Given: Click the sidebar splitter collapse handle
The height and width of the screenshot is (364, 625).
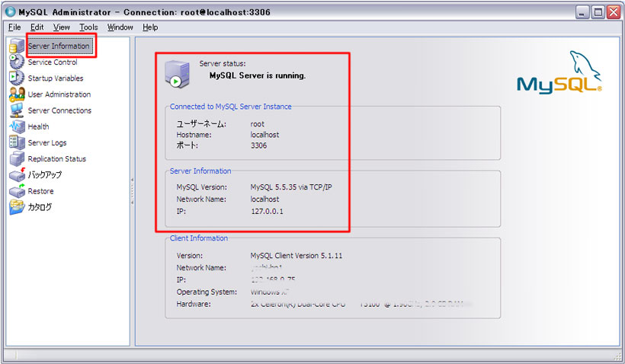Looking at the screenshot, I should coord(133,192).
